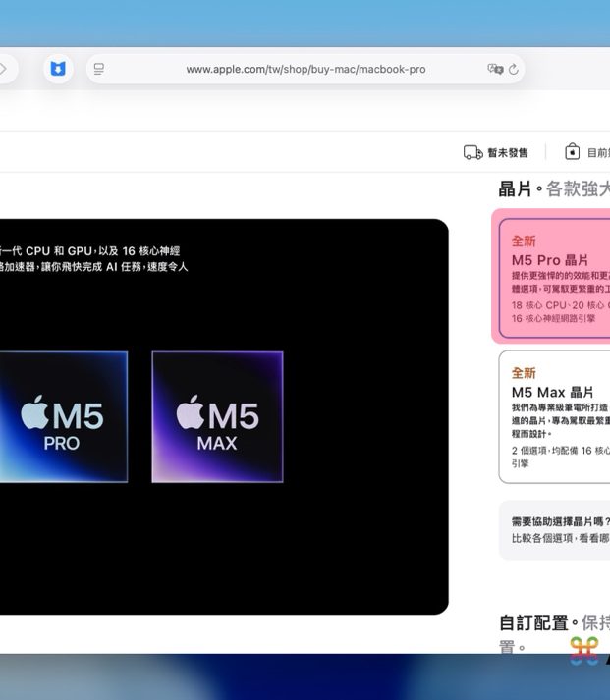This screenshot has height=700, width=610.
Task: Click the M5 Pro chip image
Action: coord(62,416)
